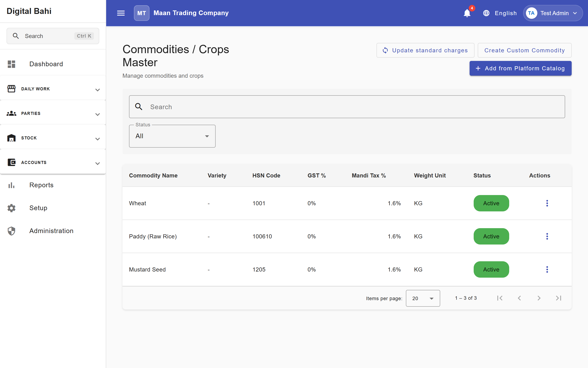Focus the commodities Search field
Viewport: 588px width, 368px height.
(347, 107)
